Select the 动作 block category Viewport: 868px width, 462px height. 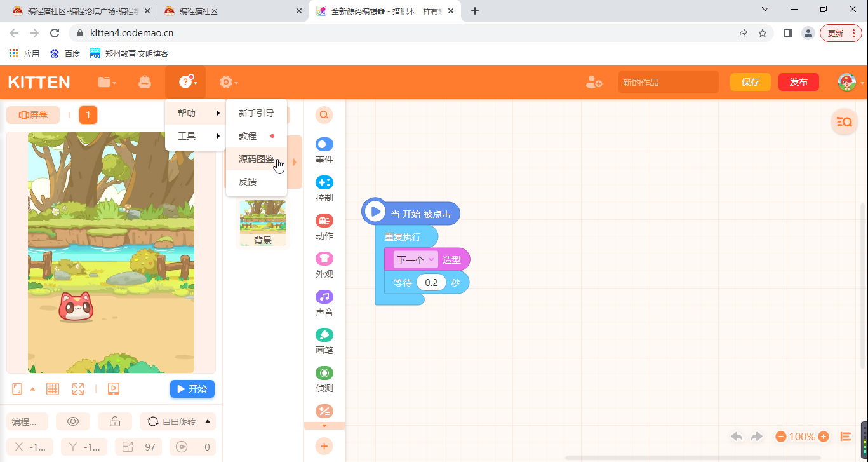324,228
